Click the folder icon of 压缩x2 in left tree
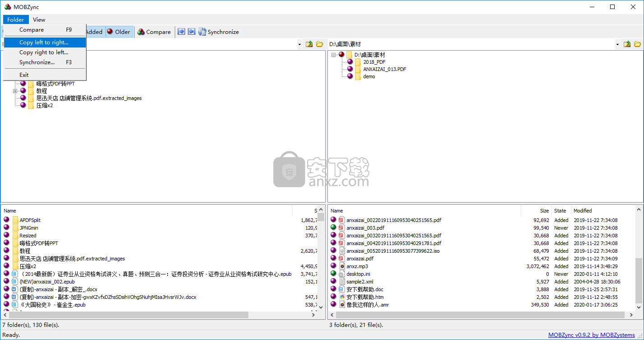 coord(31,105)
